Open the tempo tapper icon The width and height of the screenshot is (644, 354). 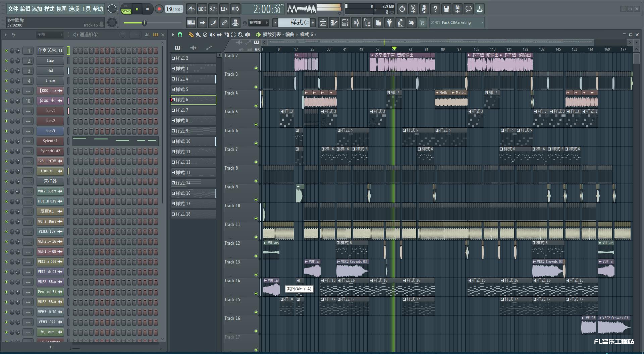pos(400,23)
